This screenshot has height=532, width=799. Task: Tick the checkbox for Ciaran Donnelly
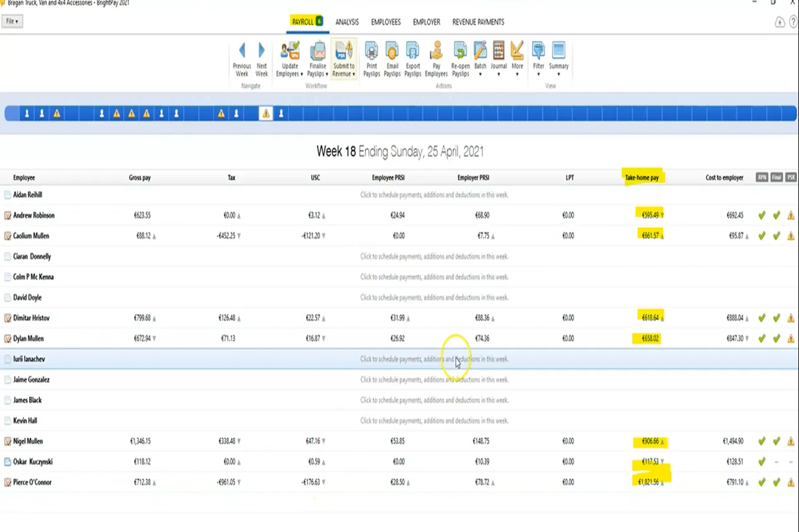tap(8, 257)
